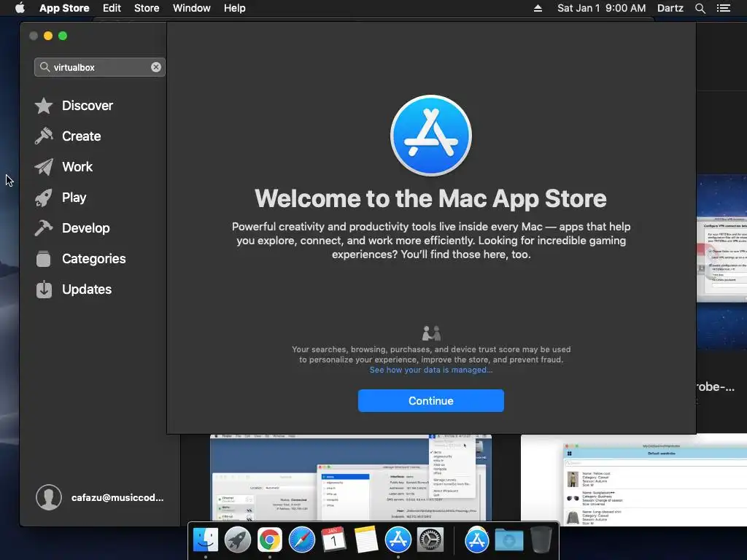Open the Trash in the Dock
Screen dimensions: 747x560
pyautogui.click(x=541, y=540)
